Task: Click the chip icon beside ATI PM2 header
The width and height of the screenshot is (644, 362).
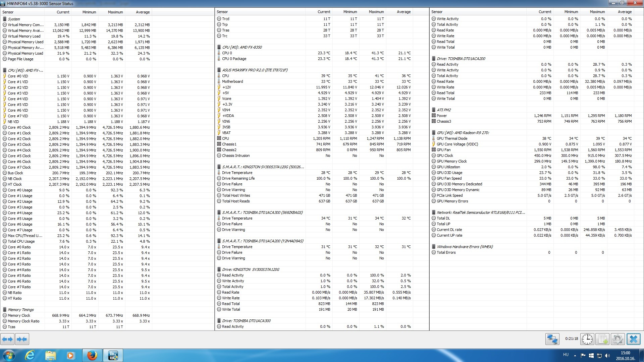Action: point(434,110)
